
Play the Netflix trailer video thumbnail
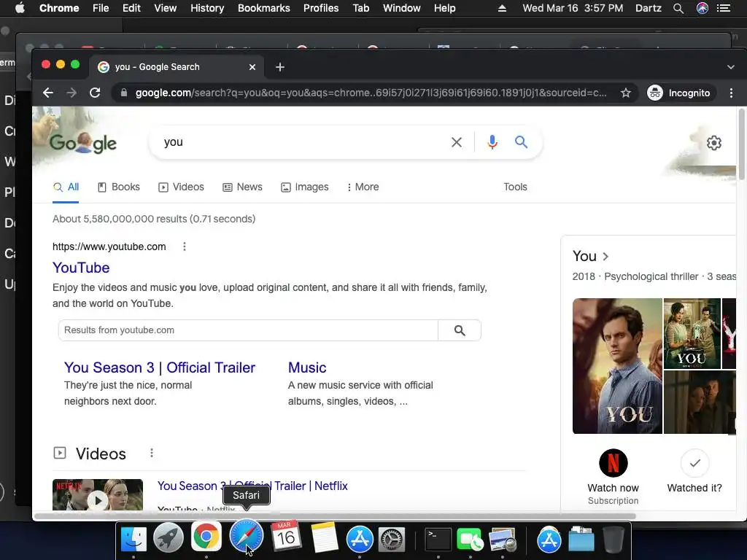[98, 495]
